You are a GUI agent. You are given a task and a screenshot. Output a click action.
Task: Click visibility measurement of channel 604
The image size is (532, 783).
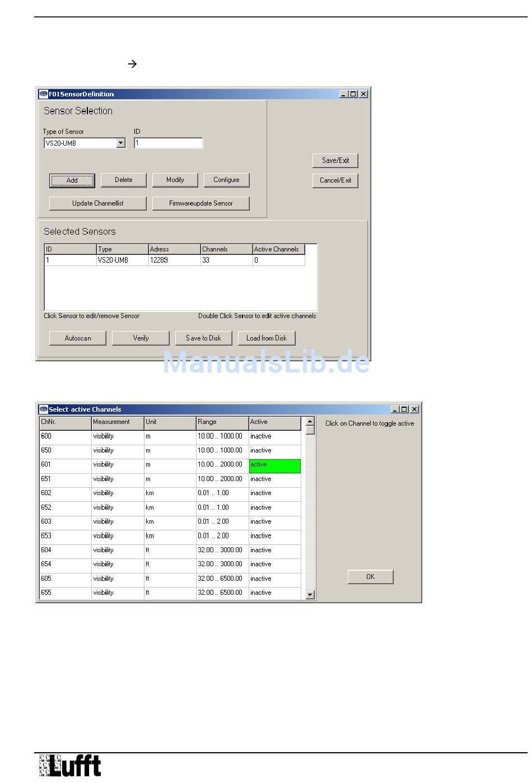[x=118, y=551]
